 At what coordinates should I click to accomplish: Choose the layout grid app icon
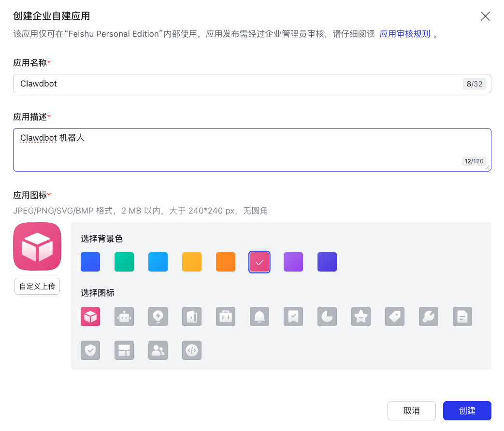pyautogui.click(x=124, y=350)
